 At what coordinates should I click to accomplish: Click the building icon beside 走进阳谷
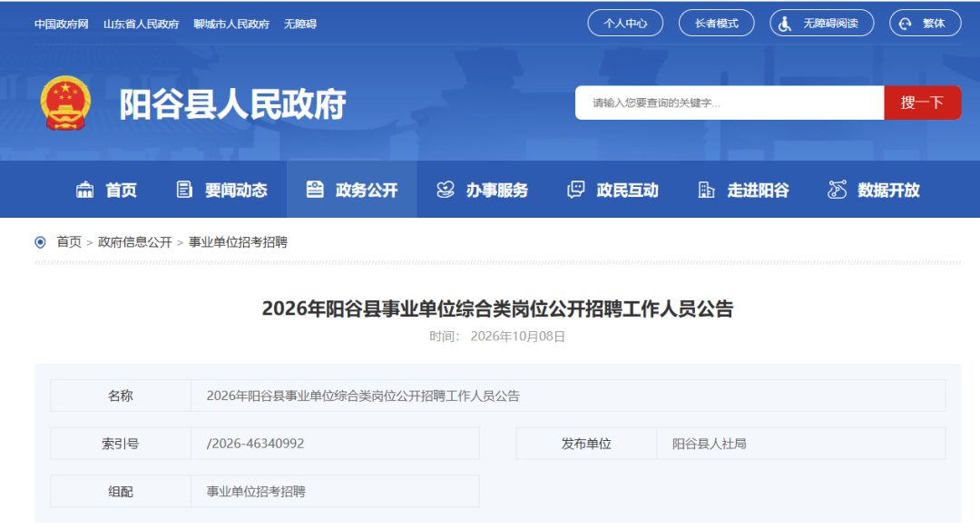coord(706,190)
